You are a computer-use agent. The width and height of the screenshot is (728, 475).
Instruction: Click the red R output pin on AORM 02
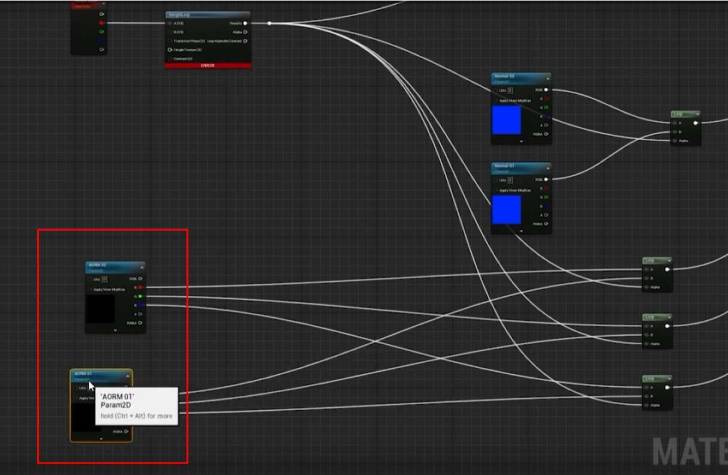pyautogui.click(x=140, y=287)
